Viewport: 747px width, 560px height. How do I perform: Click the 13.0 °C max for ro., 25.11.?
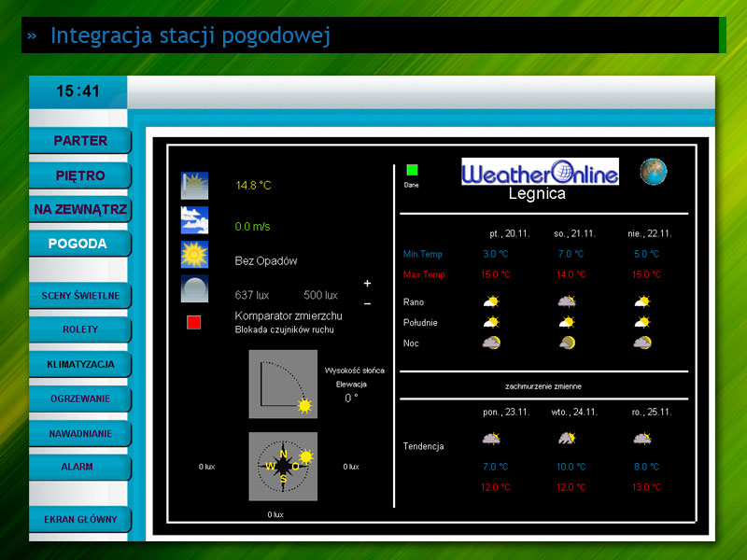(646, 487)
